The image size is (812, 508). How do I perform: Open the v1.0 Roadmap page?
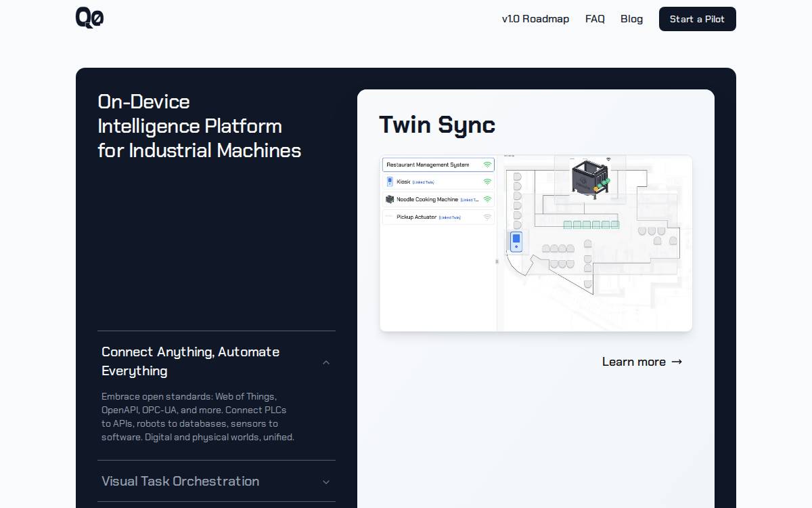click(x=535, y=19)
